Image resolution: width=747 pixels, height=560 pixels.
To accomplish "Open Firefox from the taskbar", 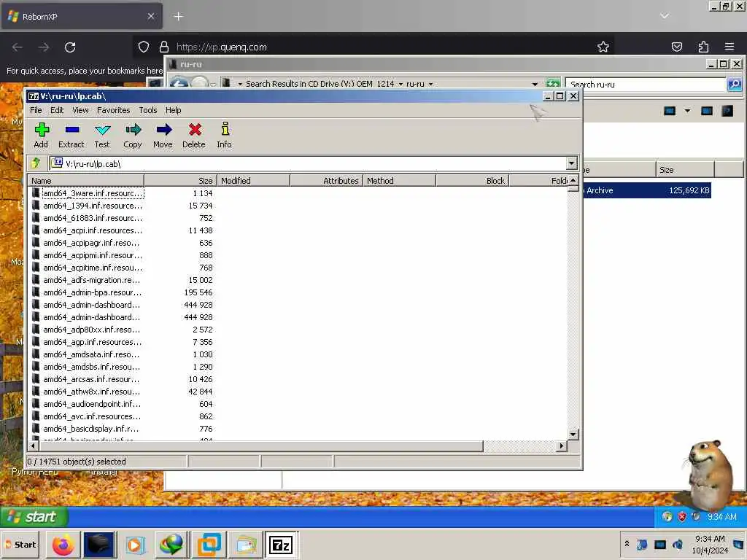I will click(x=63, y=544).
